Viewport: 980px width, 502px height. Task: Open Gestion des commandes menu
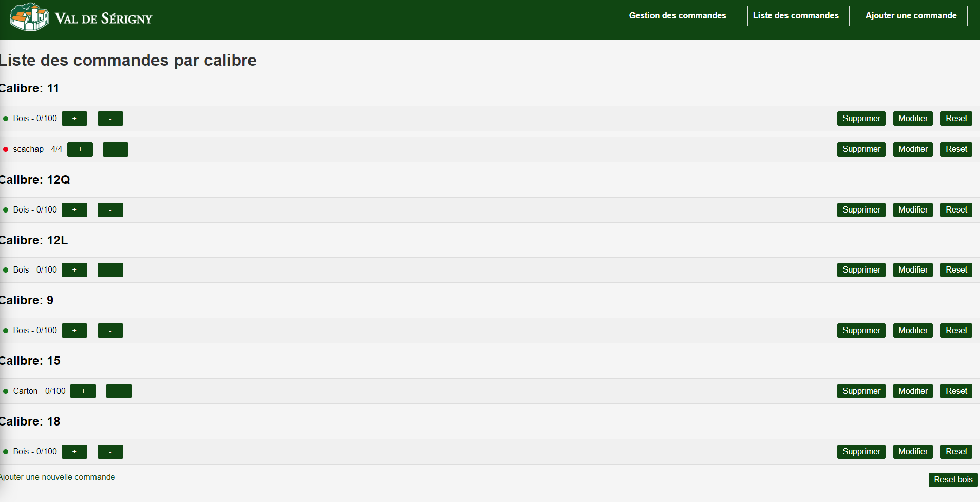[680, 16]
